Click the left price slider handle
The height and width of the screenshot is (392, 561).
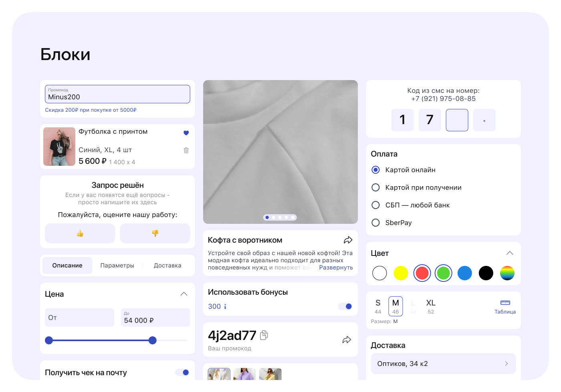click(49, 340)
